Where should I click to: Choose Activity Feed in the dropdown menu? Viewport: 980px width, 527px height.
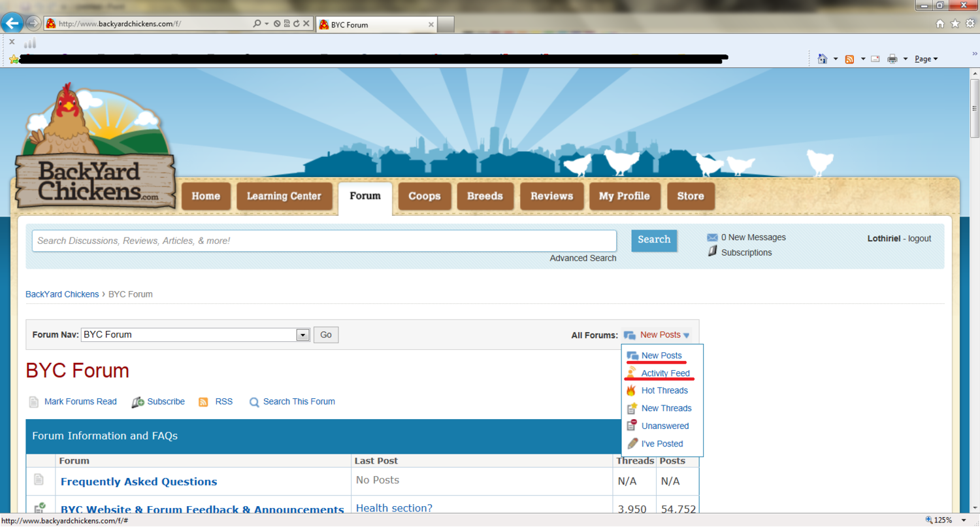tap(665, 373)
